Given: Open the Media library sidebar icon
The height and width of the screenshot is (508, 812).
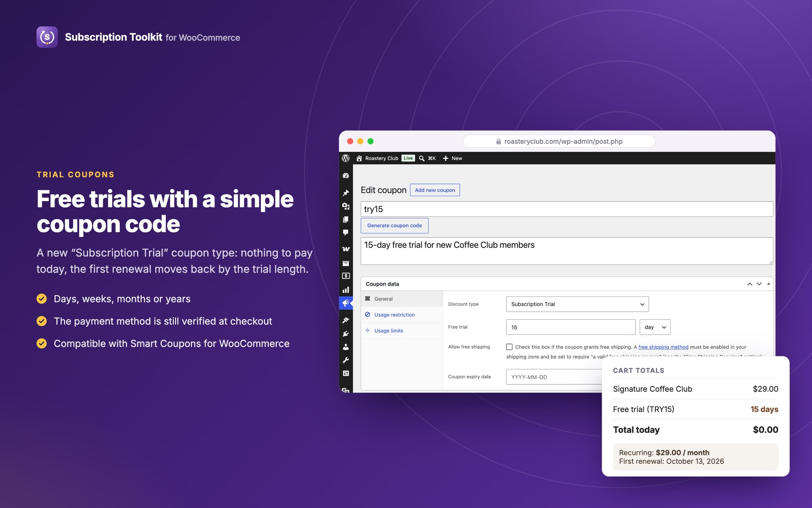Looking at the screenshot, I should pos(345,206).
